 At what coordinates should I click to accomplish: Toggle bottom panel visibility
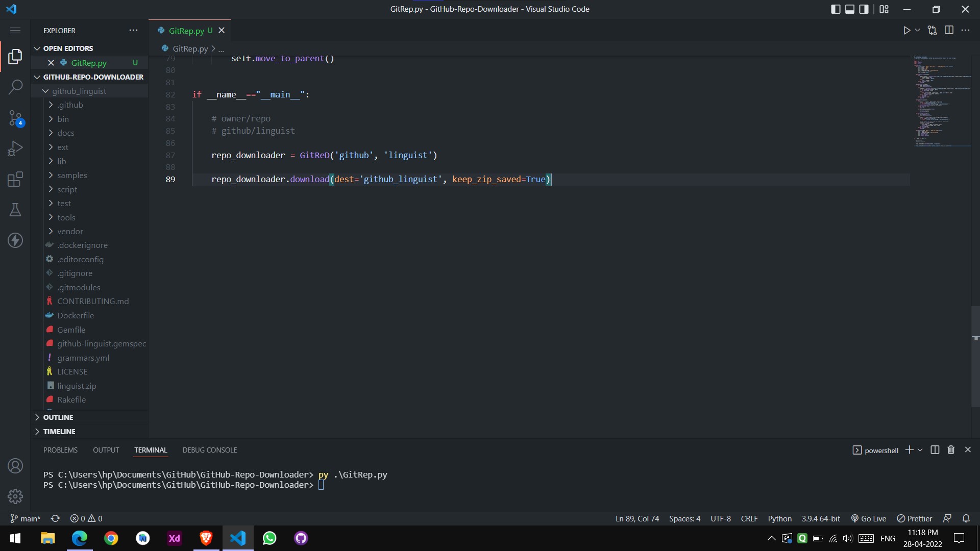coord(850,9)
